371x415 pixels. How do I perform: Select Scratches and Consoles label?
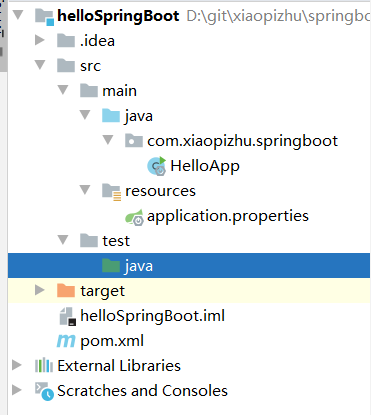click(142, 391)
